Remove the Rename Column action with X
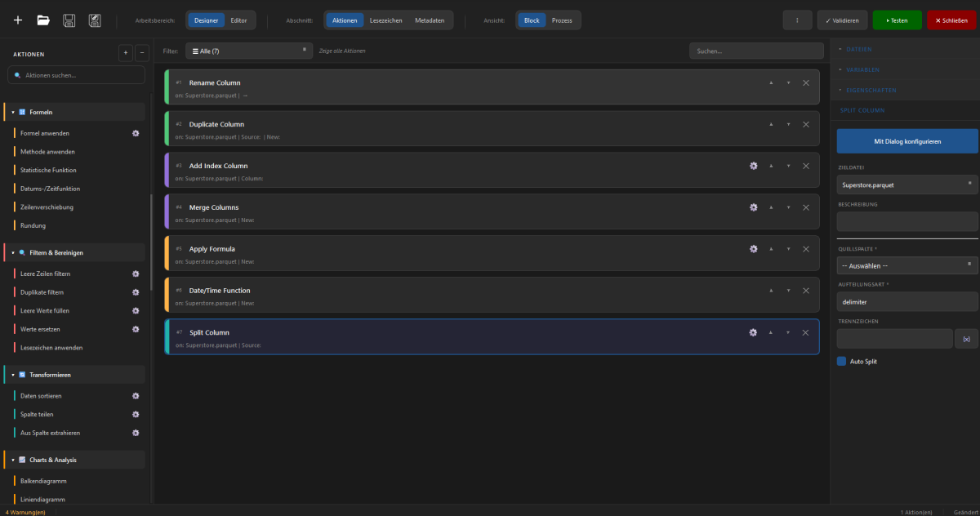The width and height of the screenshot is (980, 516). (805, 82)
